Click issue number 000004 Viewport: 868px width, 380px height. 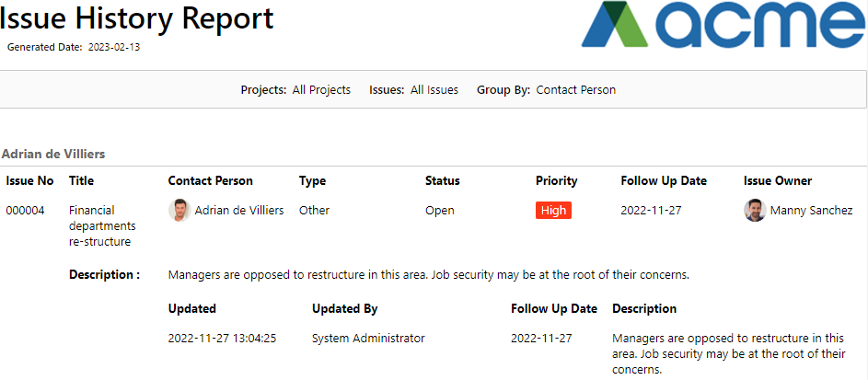click(x=26, y=211)
